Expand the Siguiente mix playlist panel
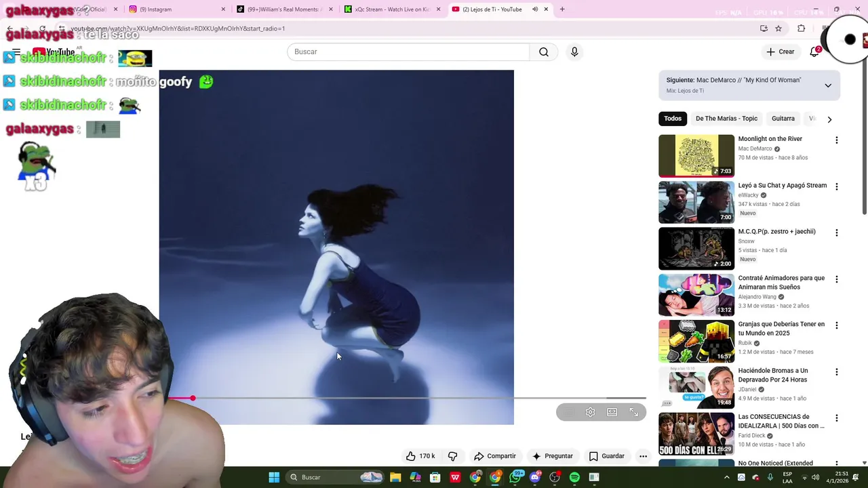This screenshot has width=868, height=488. point(828,85)
